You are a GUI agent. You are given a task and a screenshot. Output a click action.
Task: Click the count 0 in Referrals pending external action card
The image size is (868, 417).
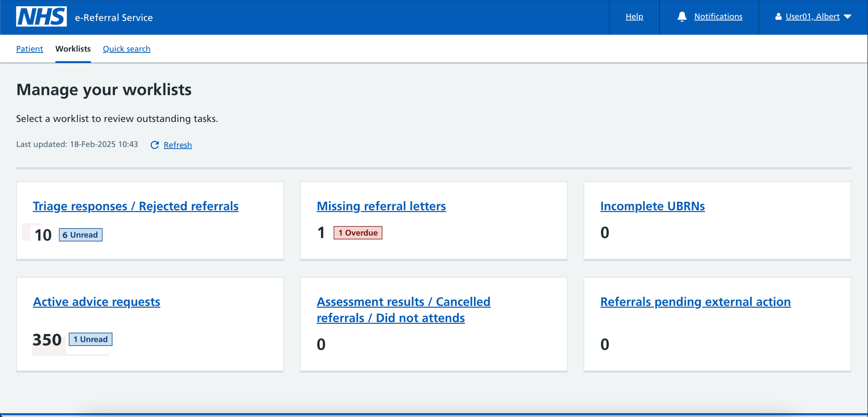point(605,344)
